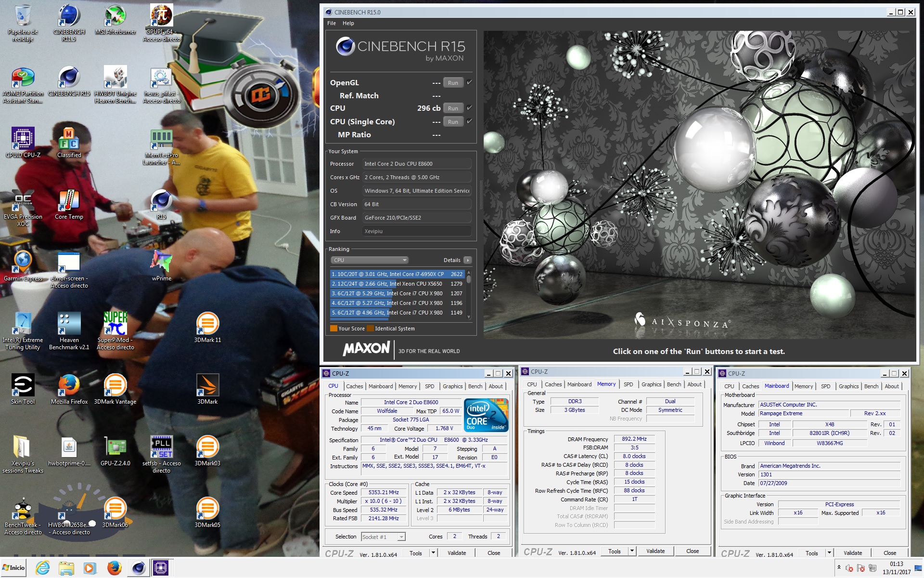Open the Classified desktop icon

(x=69, y=143)
